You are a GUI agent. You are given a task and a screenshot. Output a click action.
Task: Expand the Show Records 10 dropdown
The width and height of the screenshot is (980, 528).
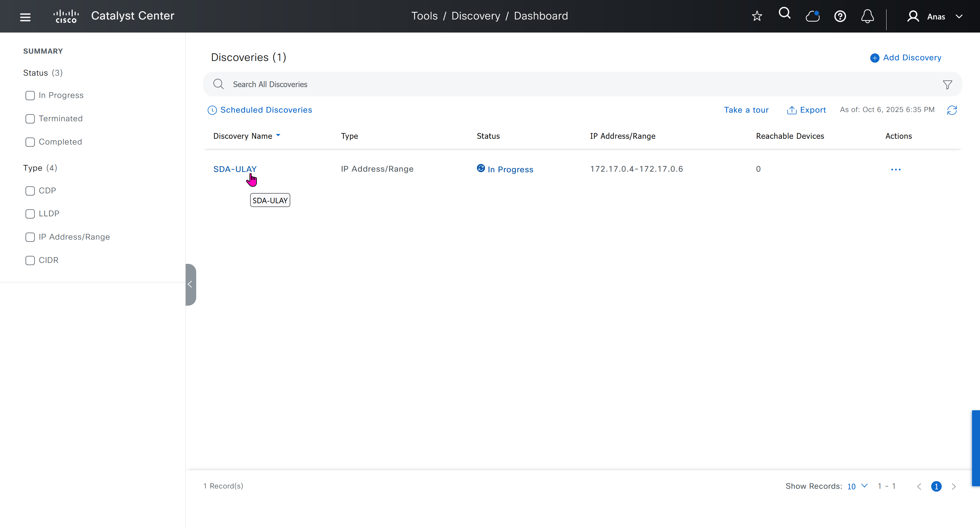(857, 486)
